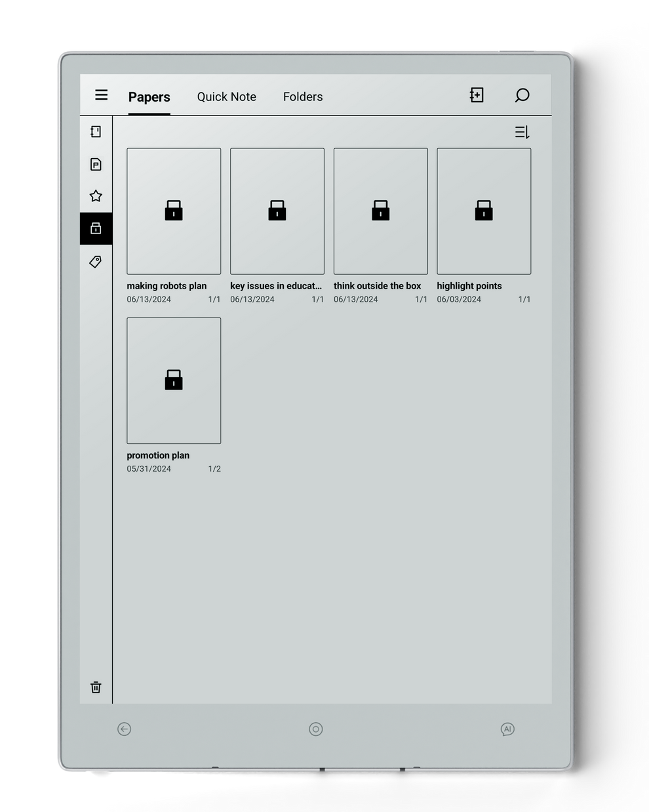Open the locked "key issues in educat…" note
The height and width of the screenshot is (812, 649).
click(x=277, y=211)
